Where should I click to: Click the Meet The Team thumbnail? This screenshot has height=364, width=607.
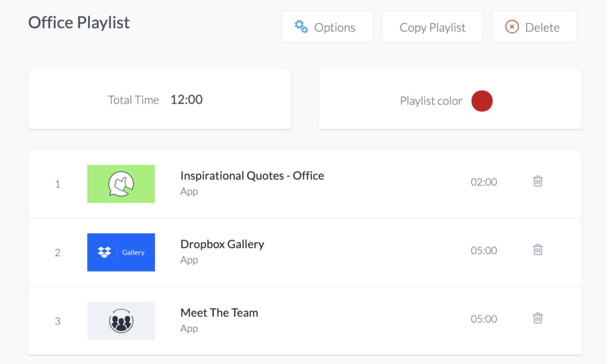click(x=121, y=321)
